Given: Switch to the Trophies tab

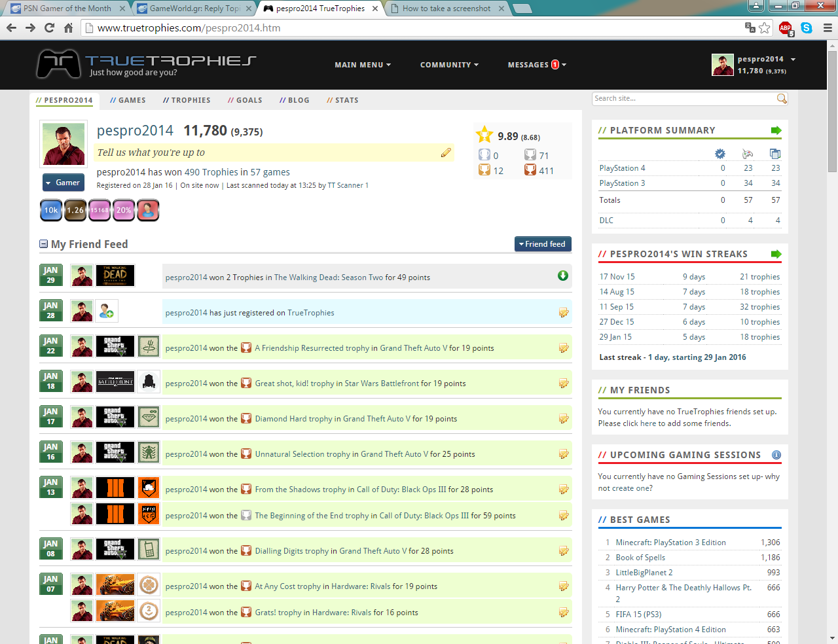Looking at the screenshot, I should [187, 100].
